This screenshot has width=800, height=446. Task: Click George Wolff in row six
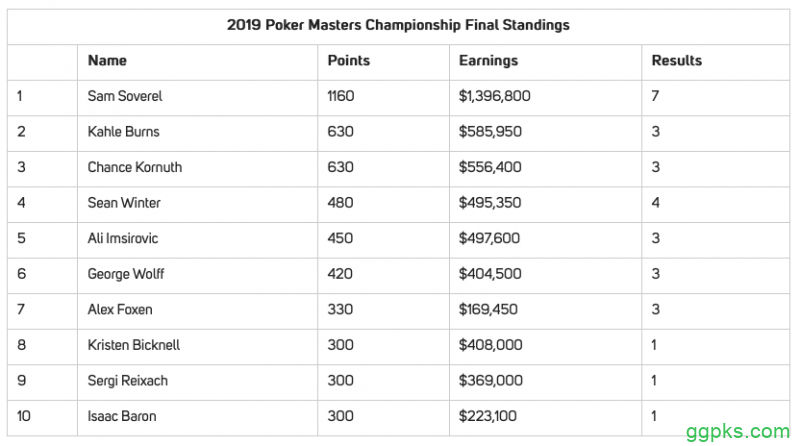tap(126, 274)
